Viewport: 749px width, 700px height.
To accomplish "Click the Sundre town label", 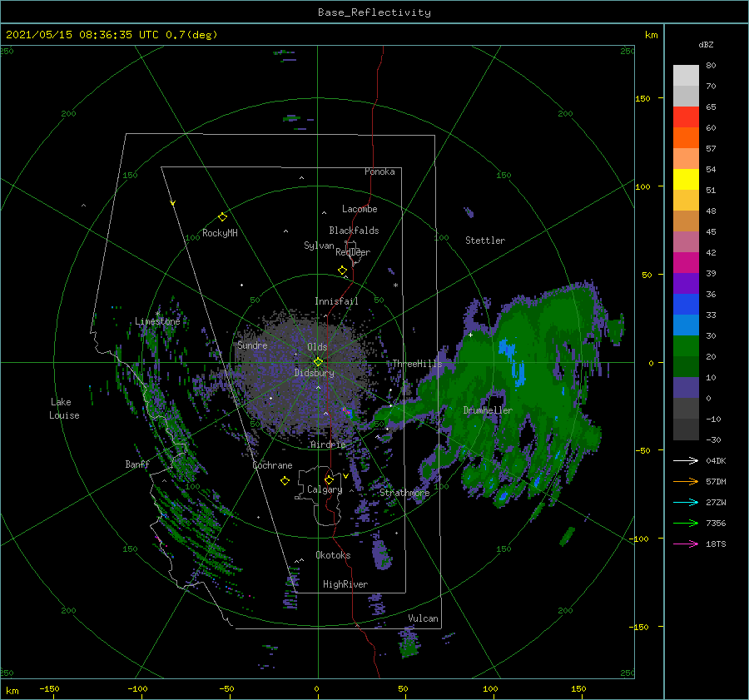I will coord(252,345).
